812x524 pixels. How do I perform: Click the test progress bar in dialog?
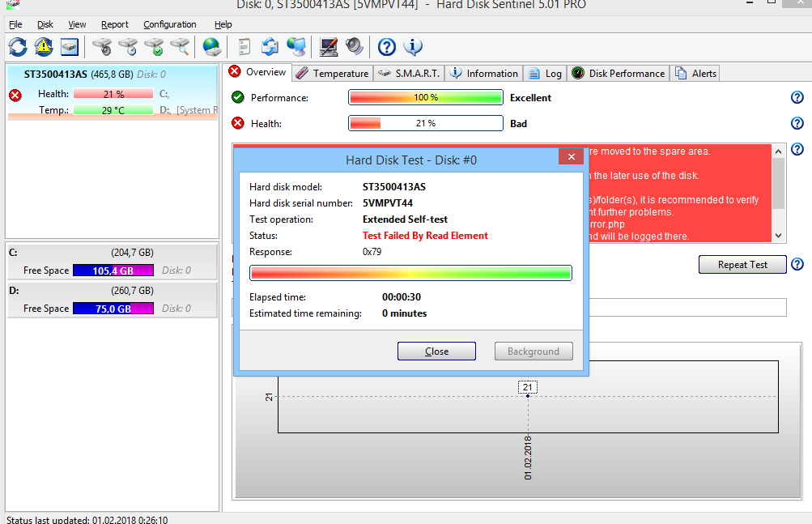click(410, 273)
